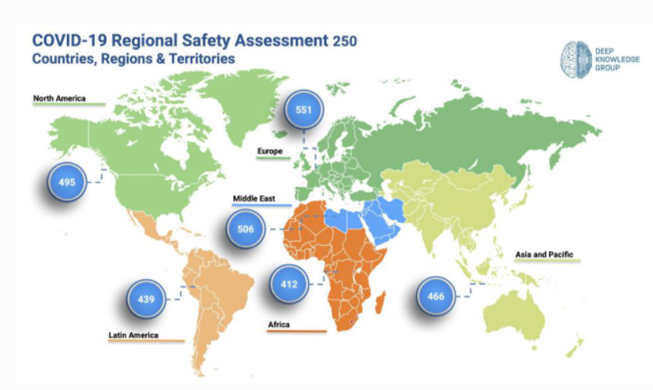Select the 439 Latin America score bubble
Image resolution: width=653 pixels, height=390 pixels.
[146, 299]
